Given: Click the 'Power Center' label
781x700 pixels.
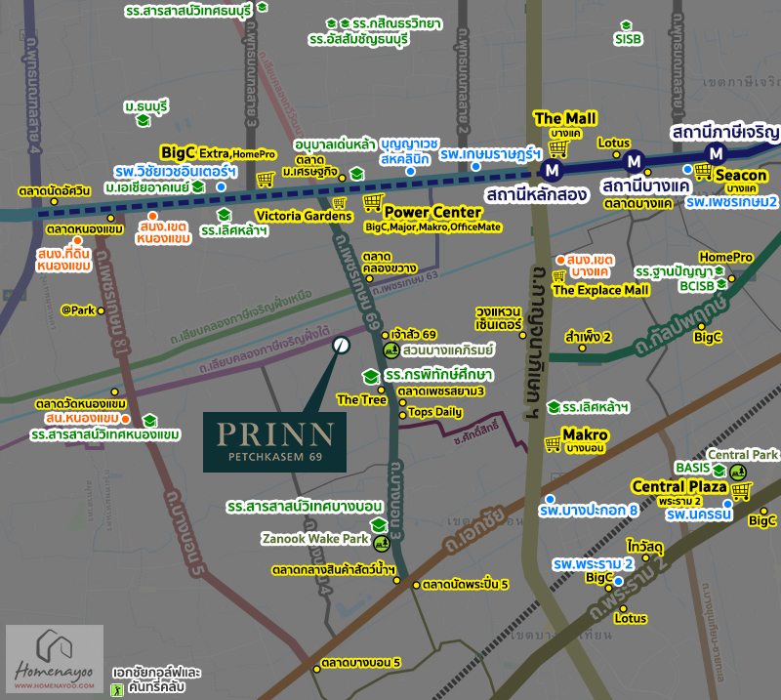Looking at the screenshot, I should 432,212.
